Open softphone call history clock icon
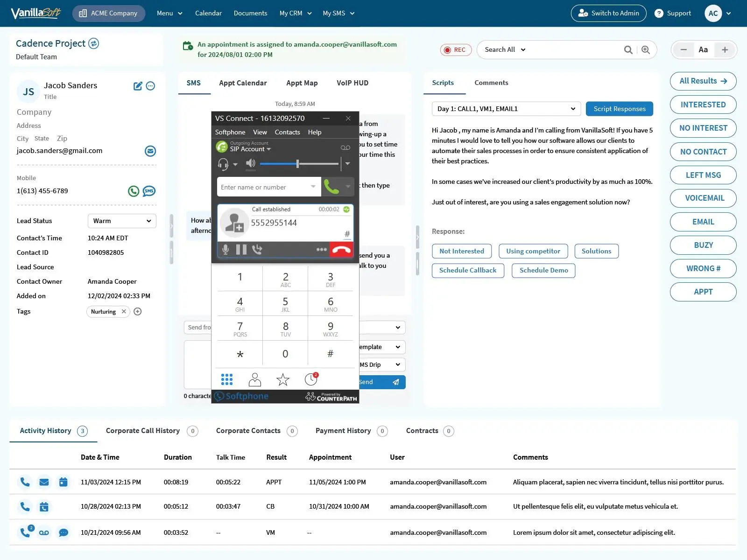 click(311, 380)
